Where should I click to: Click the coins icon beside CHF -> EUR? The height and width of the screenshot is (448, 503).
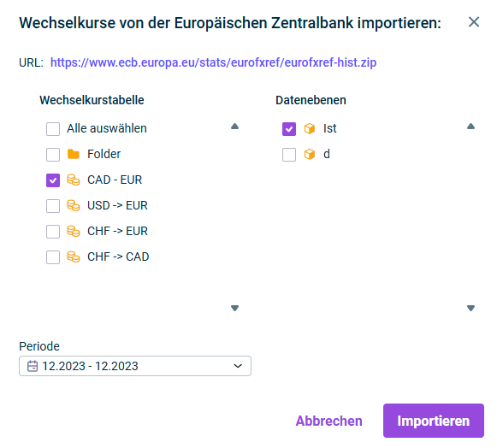(x=74, y=231)
